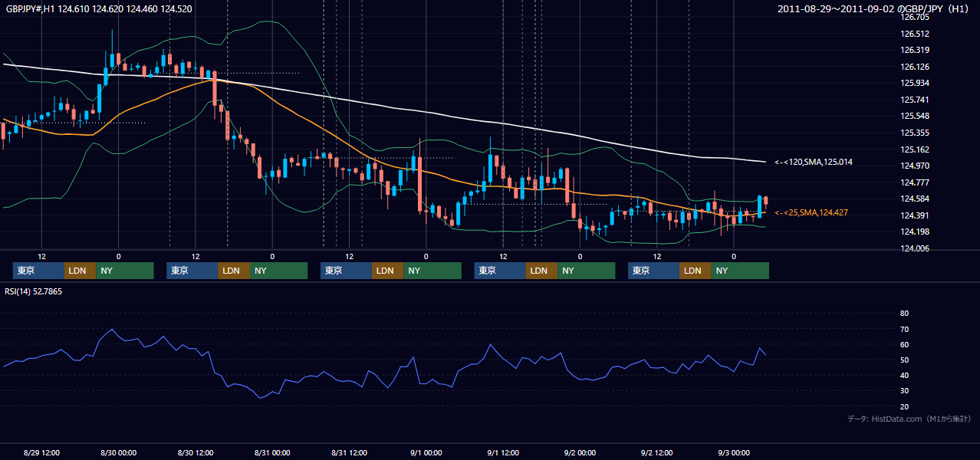This screenshot has height=460, width=980.
Task: Click price axis value 126.512
Action: click(x=914, y=34)
